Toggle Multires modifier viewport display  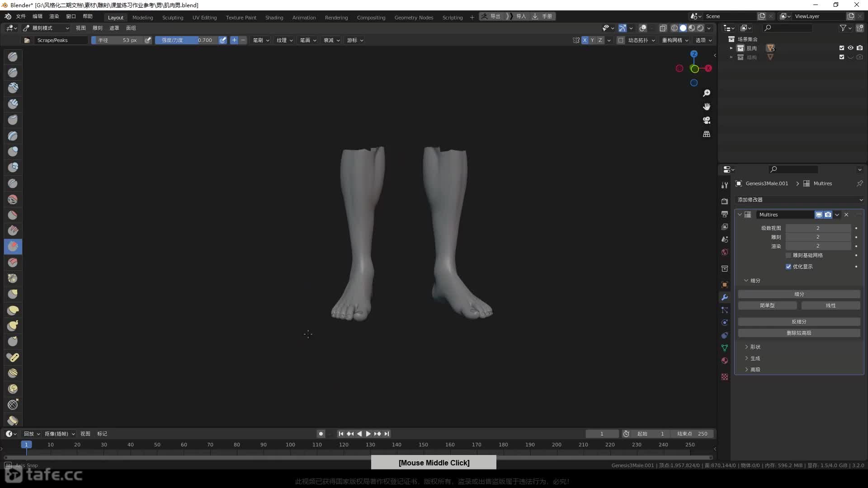coord(819,215)
